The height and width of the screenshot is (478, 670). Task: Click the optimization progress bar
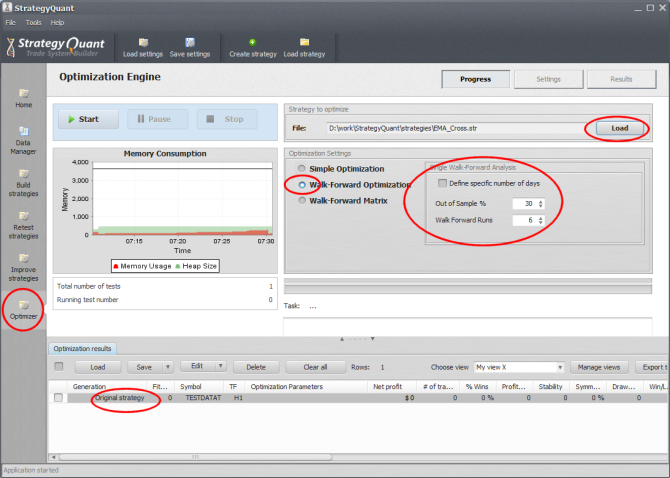pos(468,287)
